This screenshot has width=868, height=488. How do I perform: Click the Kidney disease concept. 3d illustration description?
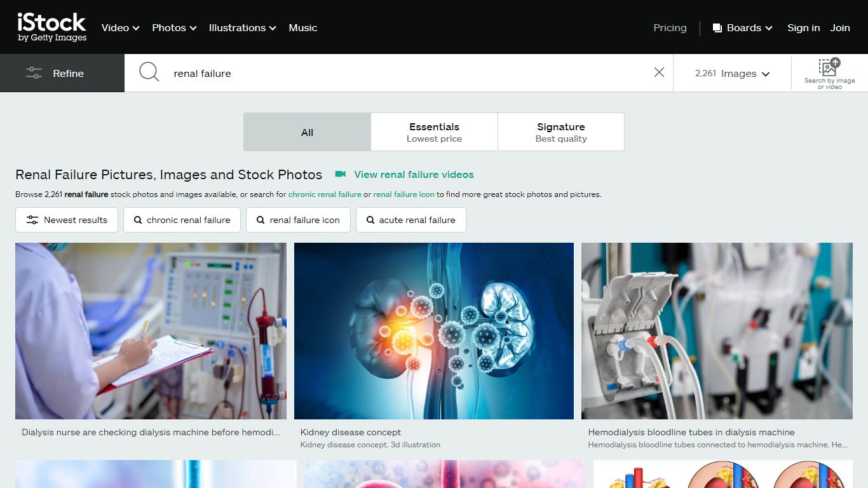[x=370, y=445]
